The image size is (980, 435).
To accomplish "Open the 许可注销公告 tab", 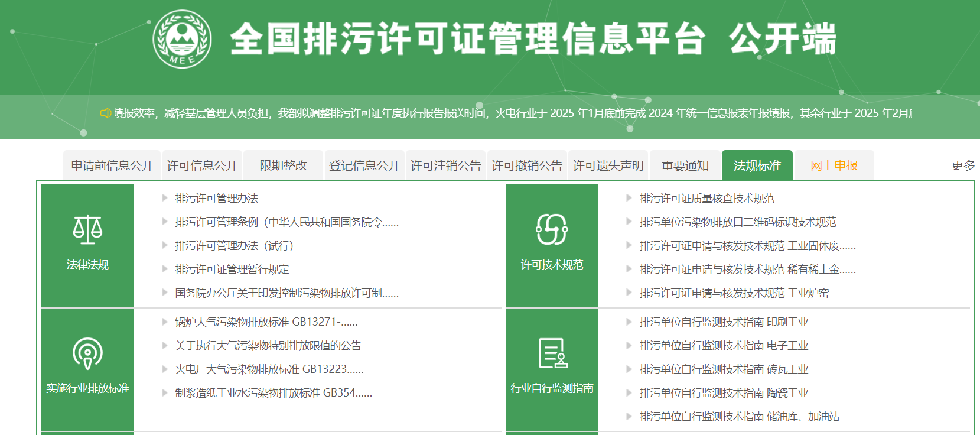I will 446,165.
